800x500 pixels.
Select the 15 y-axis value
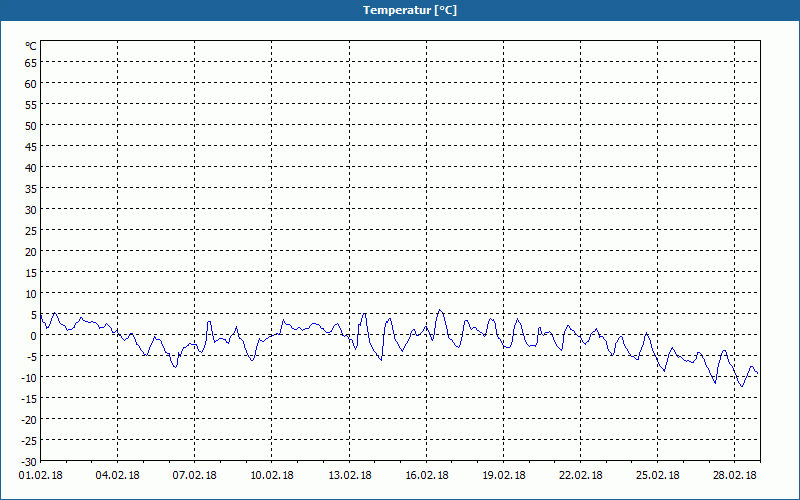click(31, 273)
